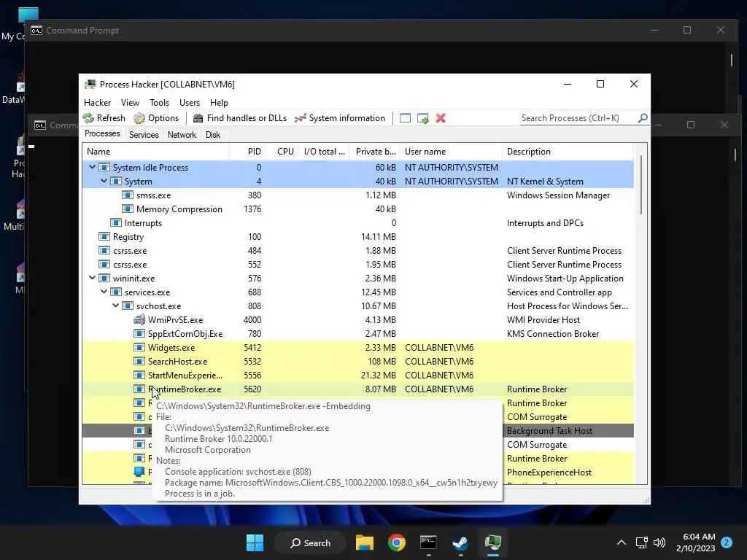
Task: Collapse the services.exe tree node
Action: pyautogui.click(x=104, y=292)
